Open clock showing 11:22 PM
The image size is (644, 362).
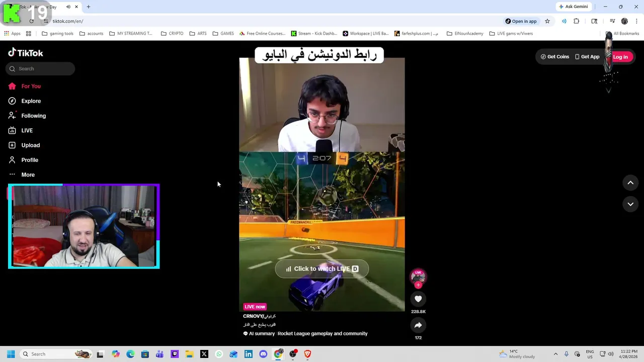tap(629, 354)
